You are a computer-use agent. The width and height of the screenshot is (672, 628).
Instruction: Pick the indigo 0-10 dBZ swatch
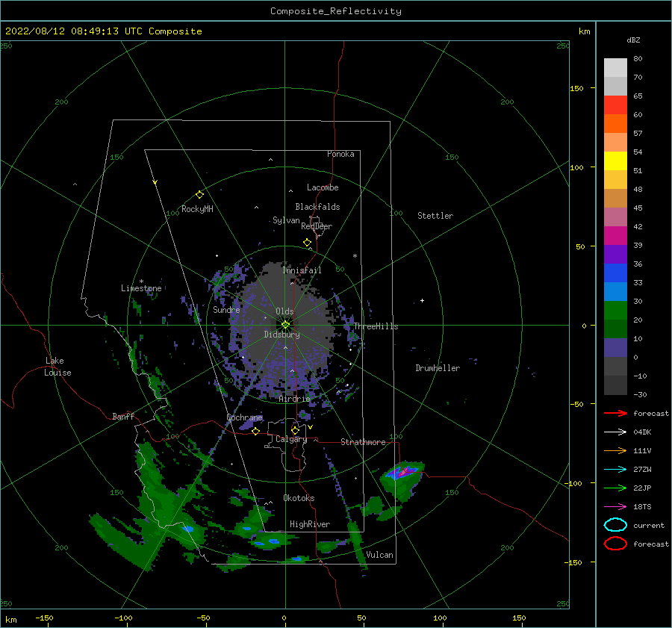click(x=615, y=348)
